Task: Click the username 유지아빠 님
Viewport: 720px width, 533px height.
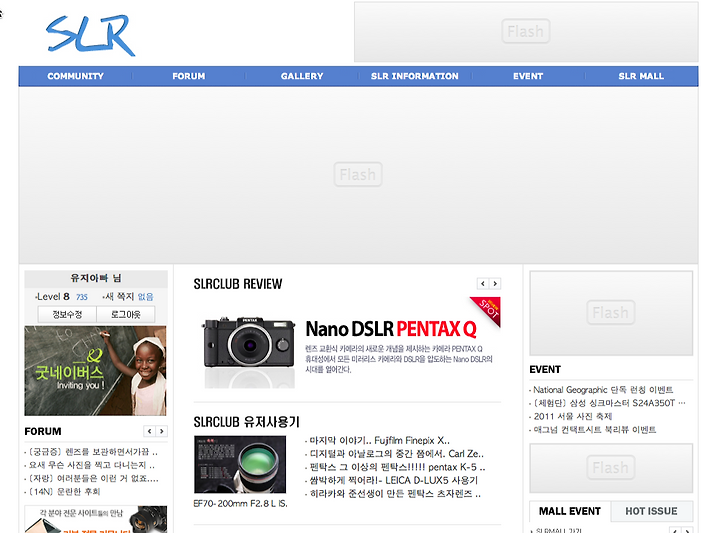Action: (x=96, y=278)
